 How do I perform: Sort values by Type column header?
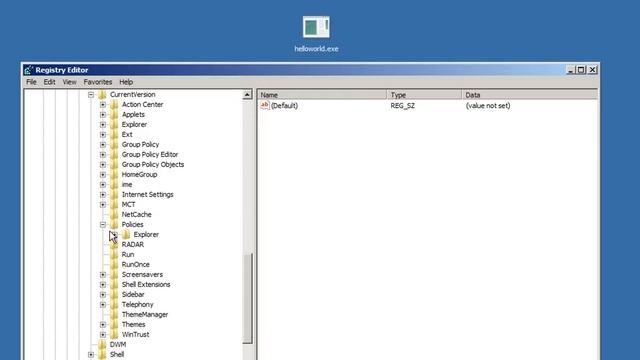[424, 95]
